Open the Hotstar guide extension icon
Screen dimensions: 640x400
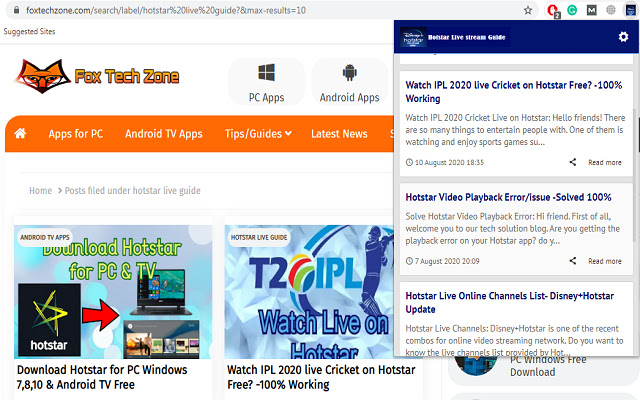pos(631,10)
